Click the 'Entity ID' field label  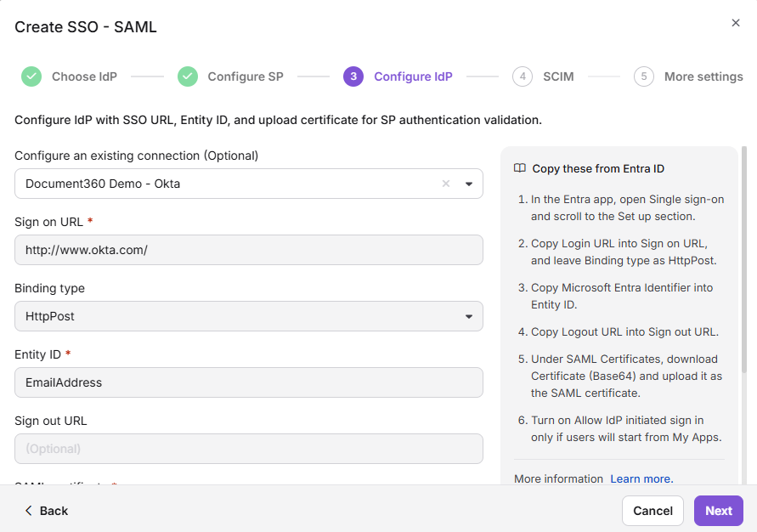37,354
